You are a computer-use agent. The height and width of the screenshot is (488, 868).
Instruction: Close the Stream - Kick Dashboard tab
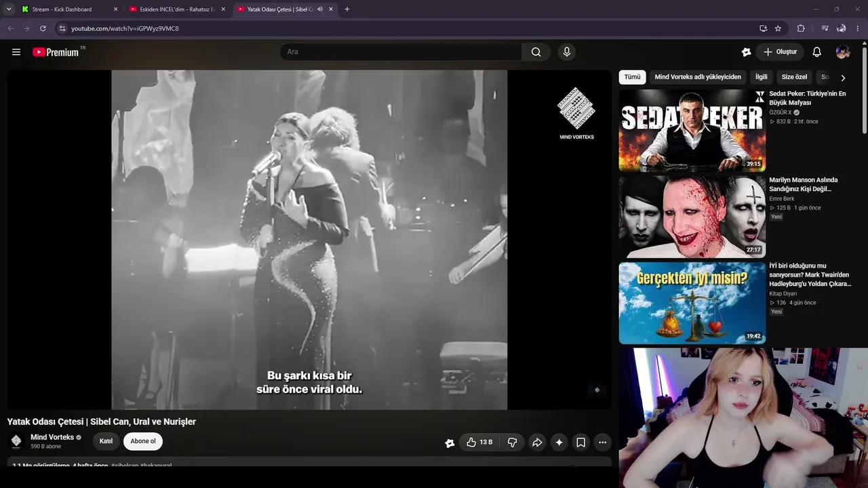click(115, 9)
